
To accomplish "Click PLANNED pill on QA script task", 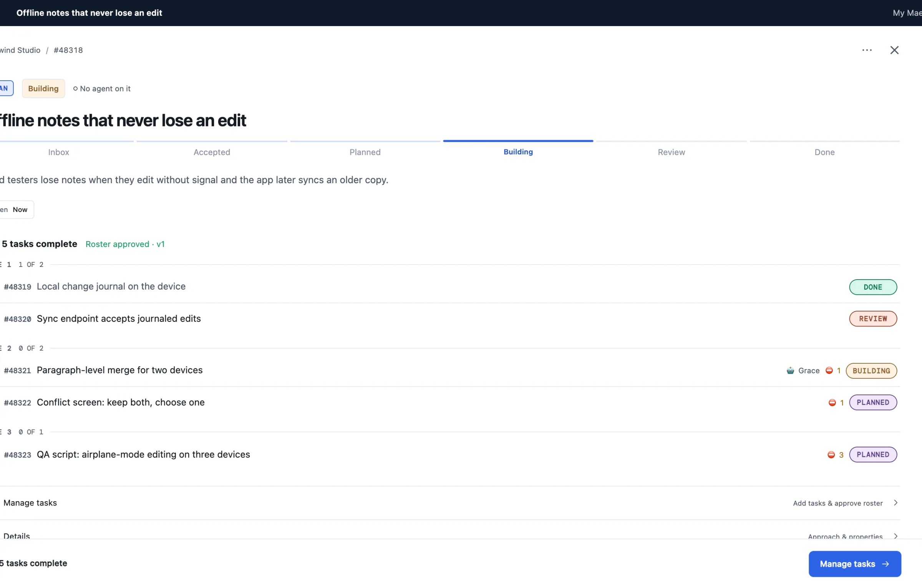I will tap(873, 455).
